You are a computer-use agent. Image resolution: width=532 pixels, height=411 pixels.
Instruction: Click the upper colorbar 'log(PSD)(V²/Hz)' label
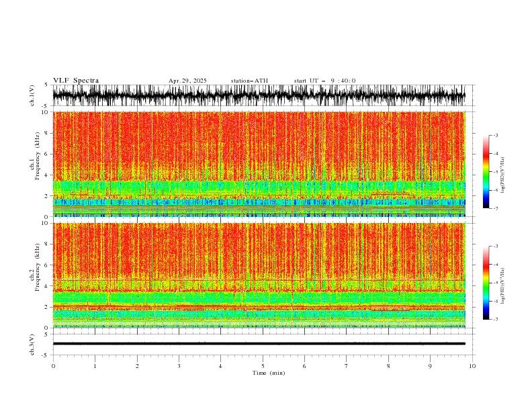point(503,175)
